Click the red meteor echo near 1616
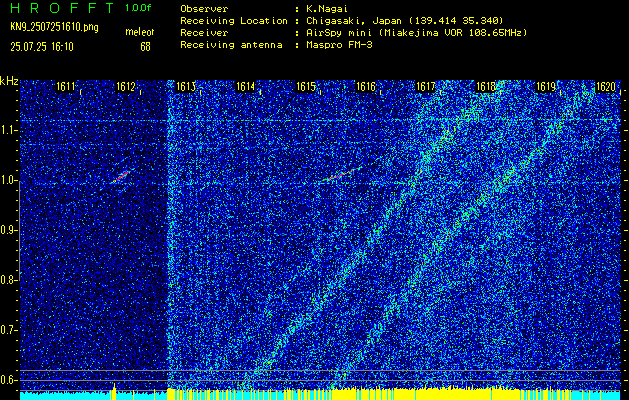The width and height of the screenshot is (629, 400). [x=340, y=174]
